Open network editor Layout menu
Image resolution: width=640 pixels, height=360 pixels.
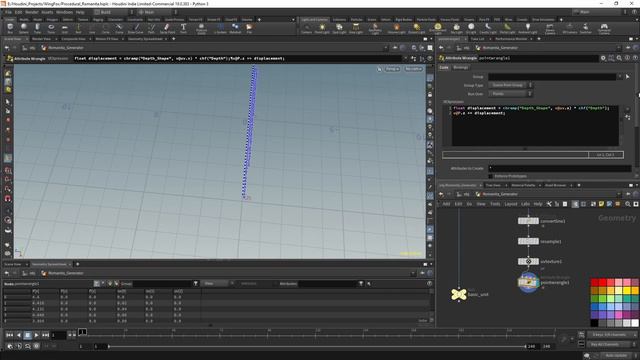pyautogui.click(x=510, y=204)
